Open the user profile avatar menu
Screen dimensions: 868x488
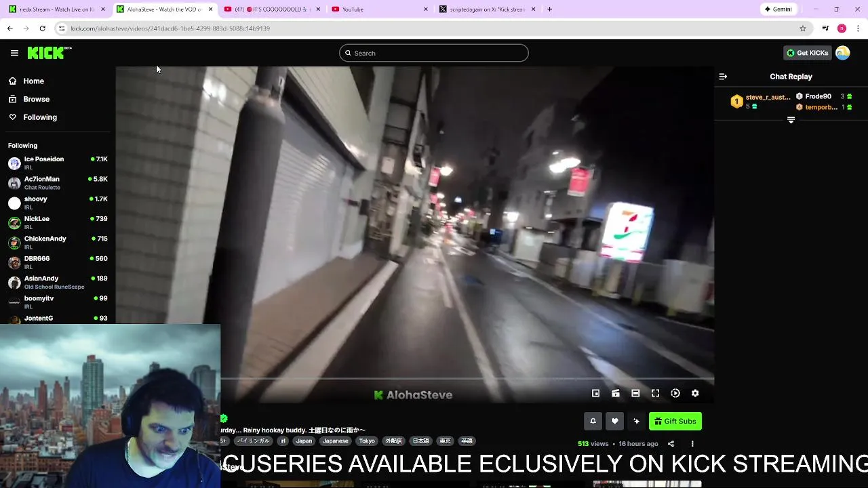pyautogui.click(x=843, y=53)
